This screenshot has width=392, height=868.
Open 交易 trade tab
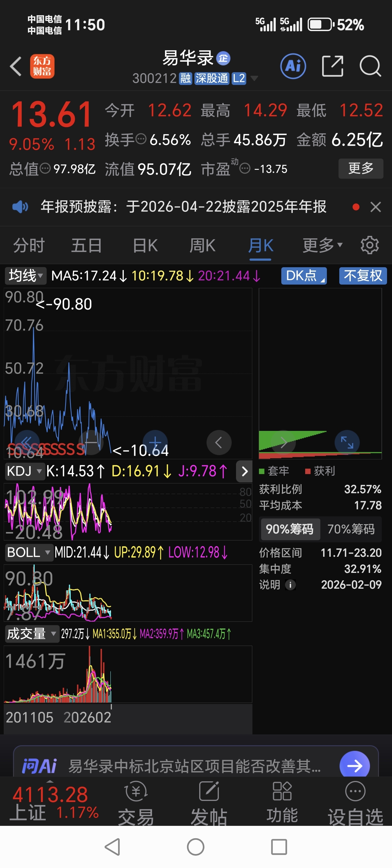(x=136, y=803)
